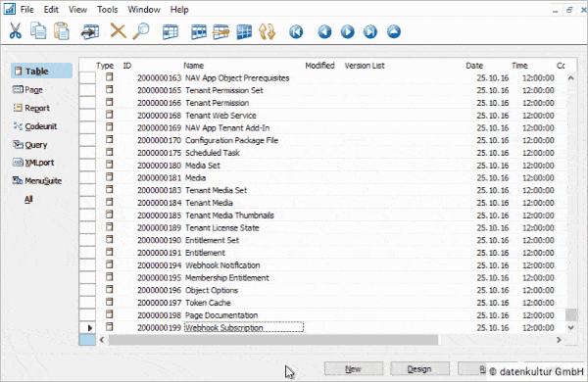The height and width of the screenshot is (382, 588).
Task: Select the Object Options row
Action: click(322, 290)
